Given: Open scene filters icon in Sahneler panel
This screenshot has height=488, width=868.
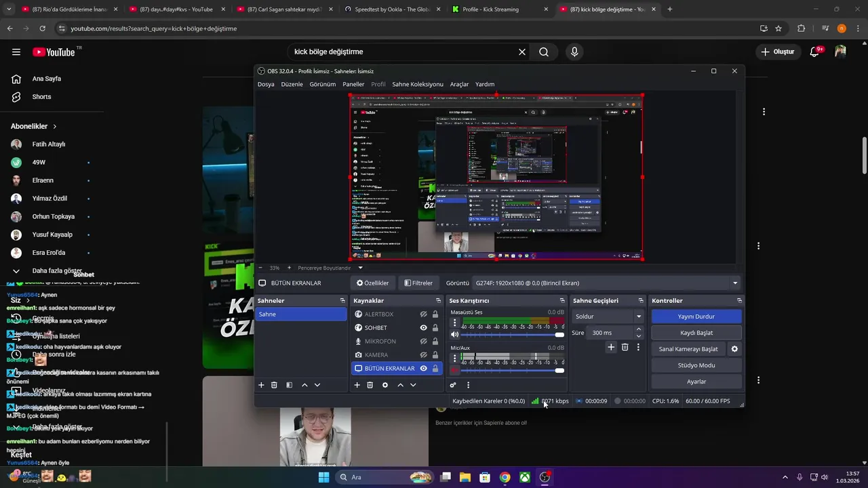Looking at the screenshot, I should (x=289, y=385).
